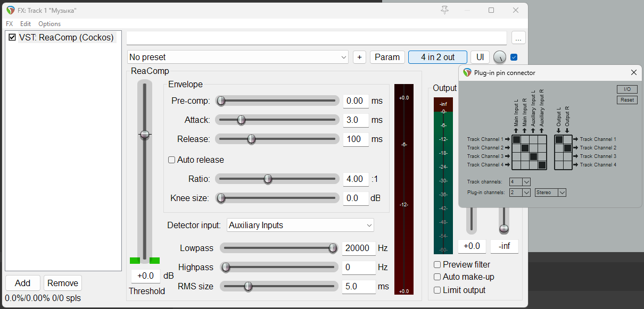Click the RMS size 5.0 ms field
Viewport: 644px width, 309px height.
pyautogui.click(x=359, y=286)
